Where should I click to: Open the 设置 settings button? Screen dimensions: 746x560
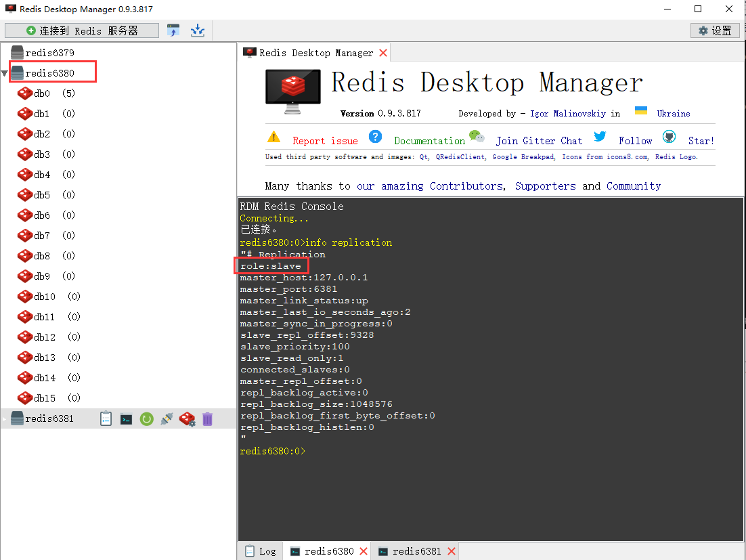[x=715, y=30]
